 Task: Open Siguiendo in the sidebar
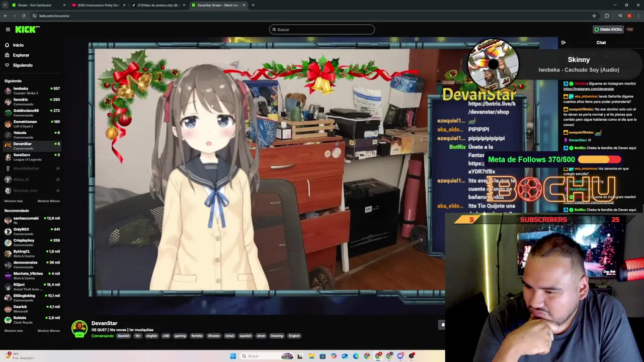23,65
